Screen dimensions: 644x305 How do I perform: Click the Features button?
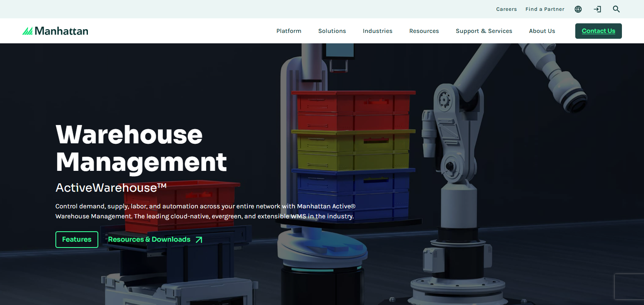tap(77, 240)
